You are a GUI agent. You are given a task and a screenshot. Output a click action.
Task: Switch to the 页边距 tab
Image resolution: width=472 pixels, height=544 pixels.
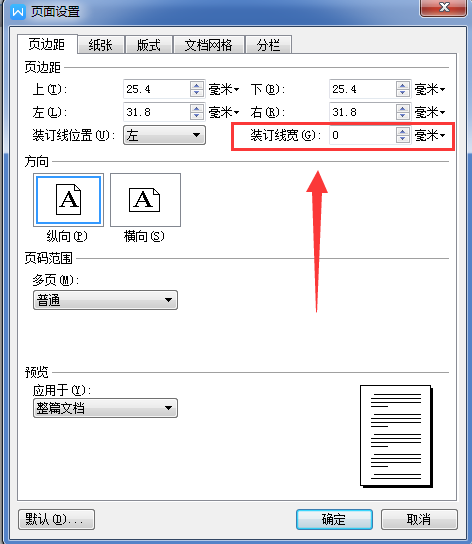(x=47, y=44)
